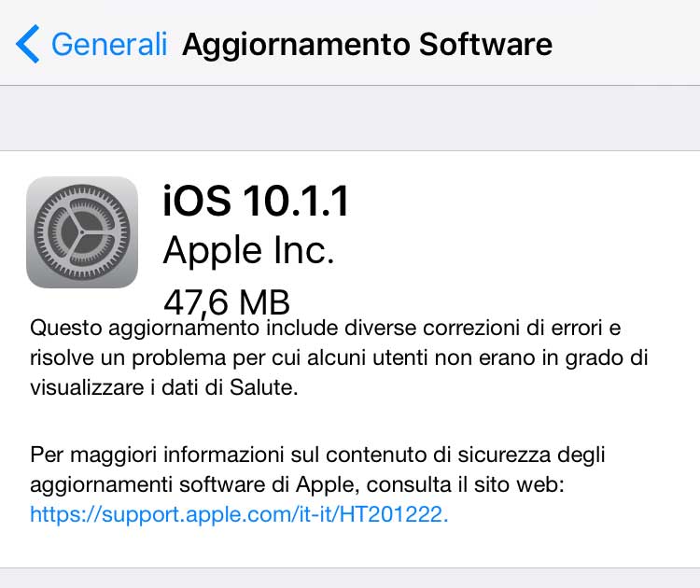
Task: Click the 47,6 MB update size
Action: click(x=227, y=301)
